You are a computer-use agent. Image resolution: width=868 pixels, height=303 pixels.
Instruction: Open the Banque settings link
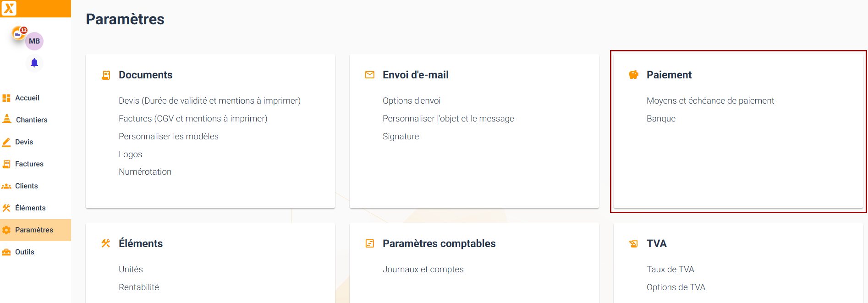(661, 119)
